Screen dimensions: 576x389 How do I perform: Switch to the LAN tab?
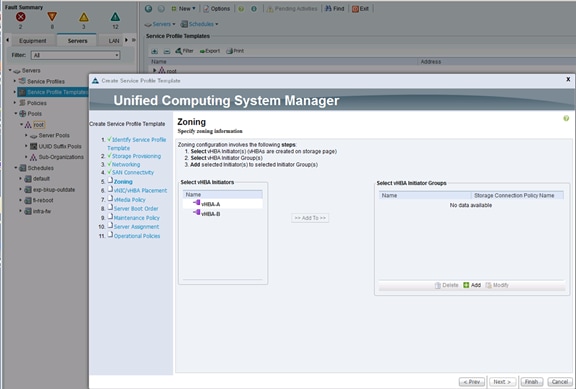pos(114,40)
